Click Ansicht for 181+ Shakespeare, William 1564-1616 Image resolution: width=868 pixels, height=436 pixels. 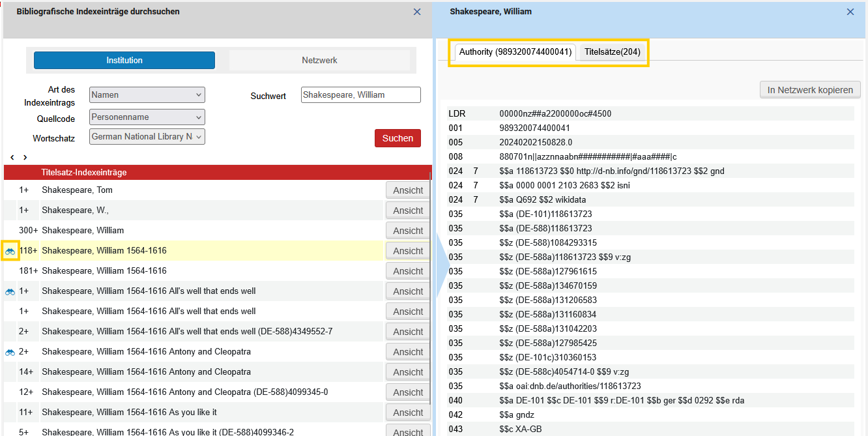click(x=408, y=271)
